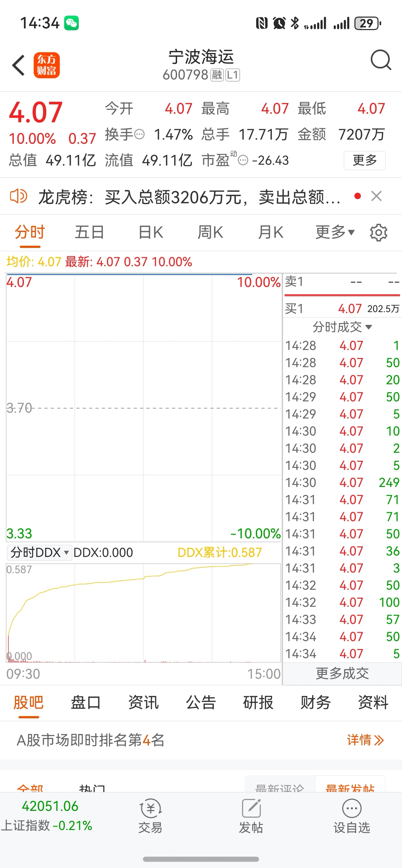Open the 东方财富 logo icon
This screenshot has width=402, height=868.
pyautogui.click(x=47, y=65)
